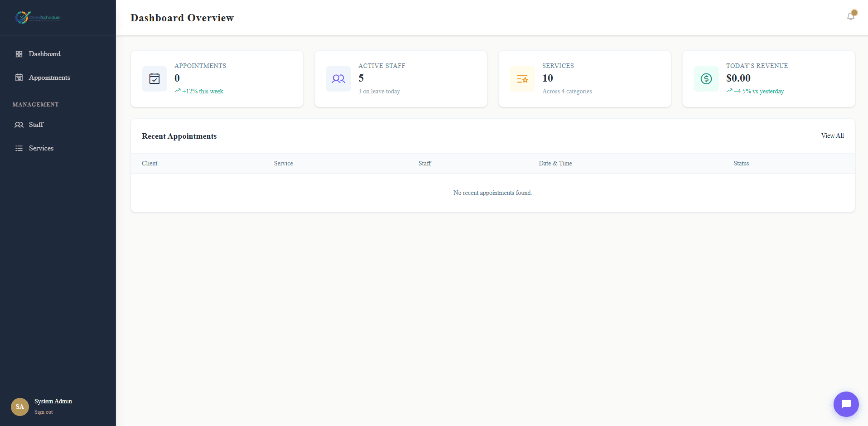868x426 pixels.
Task: Click the System Admin user name
Action: click(53, 401)
